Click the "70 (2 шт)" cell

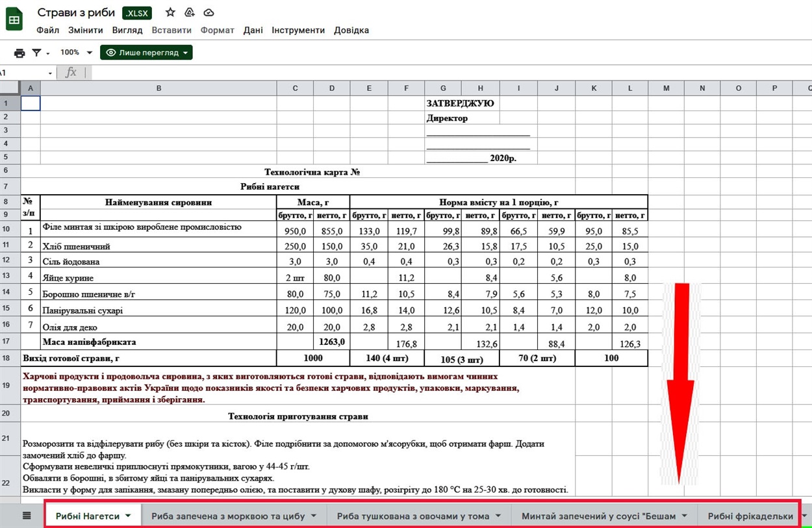point(537,358)
